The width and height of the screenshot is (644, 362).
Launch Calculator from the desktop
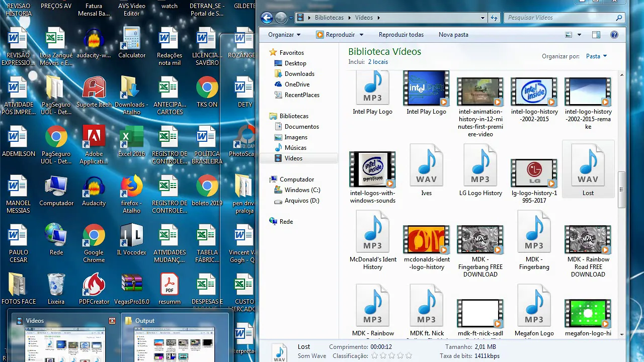[x=132, y=43]
